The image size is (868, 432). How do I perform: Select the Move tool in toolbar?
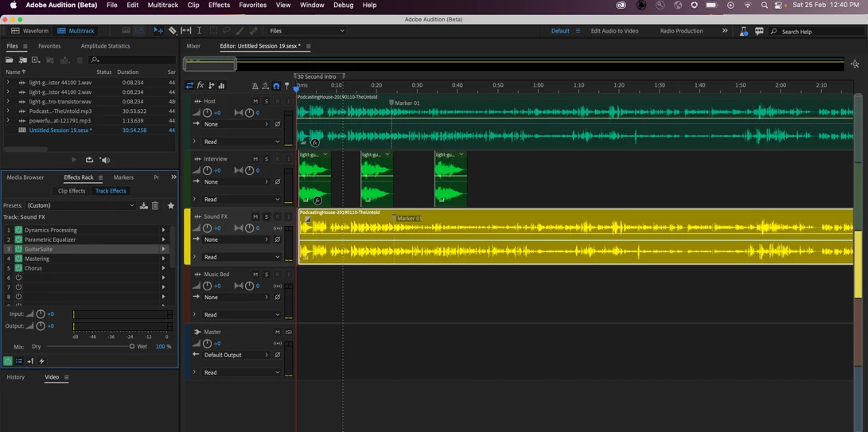click(x=158, y=30)
